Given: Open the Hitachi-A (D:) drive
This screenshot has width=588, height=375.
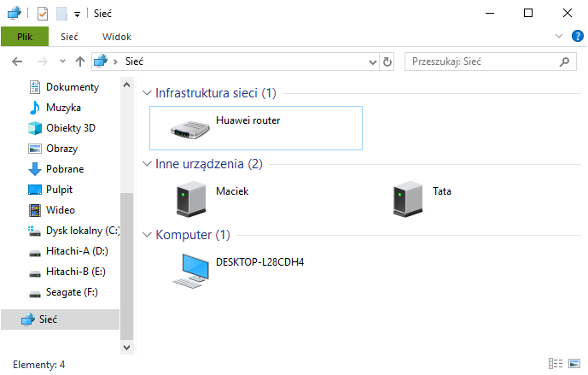Looking at the screenshot, I should pyautogui.click(x=68, y=251).
